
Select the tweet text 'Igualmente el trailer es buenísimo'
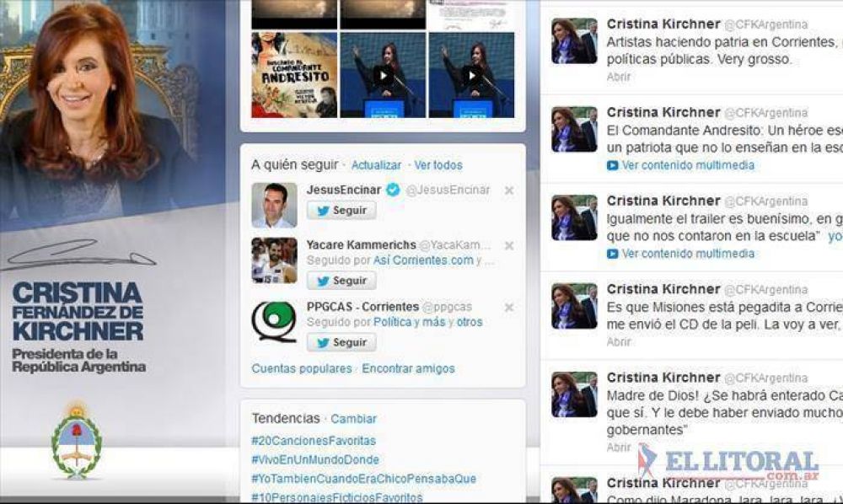pos(709,218)
